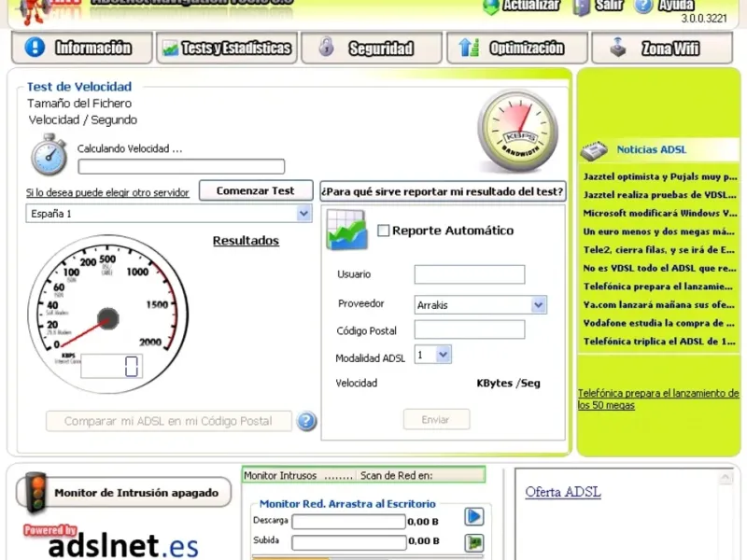The height and width of the screenshot is (560, 747).
Task: Open news 'Telefónica triplica el ADSL de 1...'
Action: pos(659,342)
